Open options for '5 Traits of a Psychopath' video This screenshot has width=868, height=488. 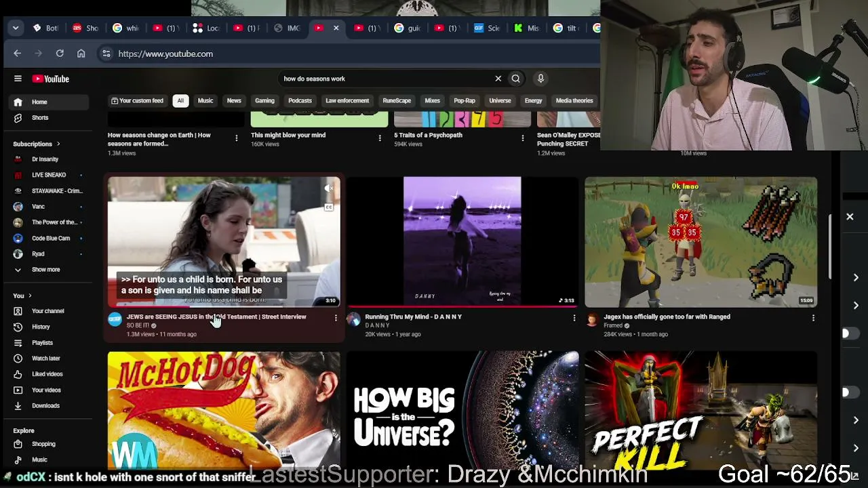coord(522,138)
